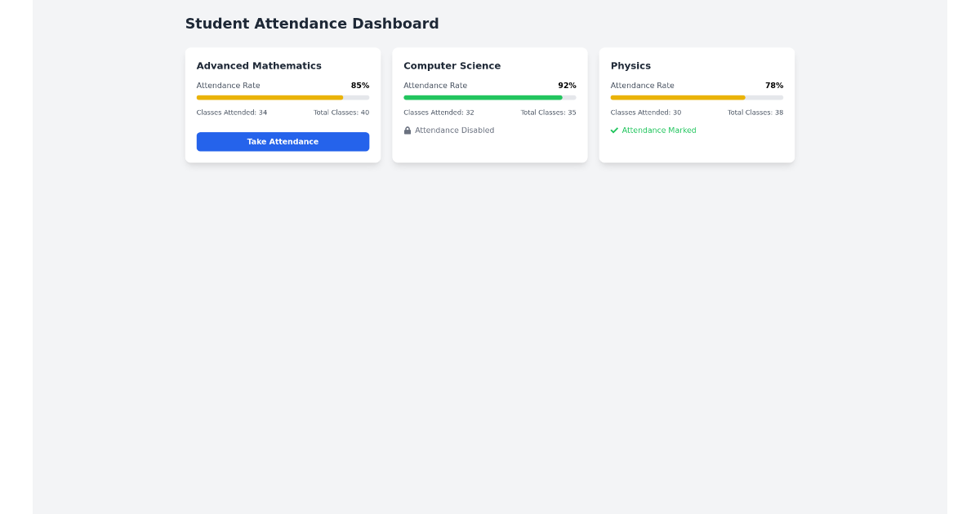Image resolution: width=980 pixels, height=514 pixels.
Task: Select the Physics course heading
Action: (x=630, y=65)
